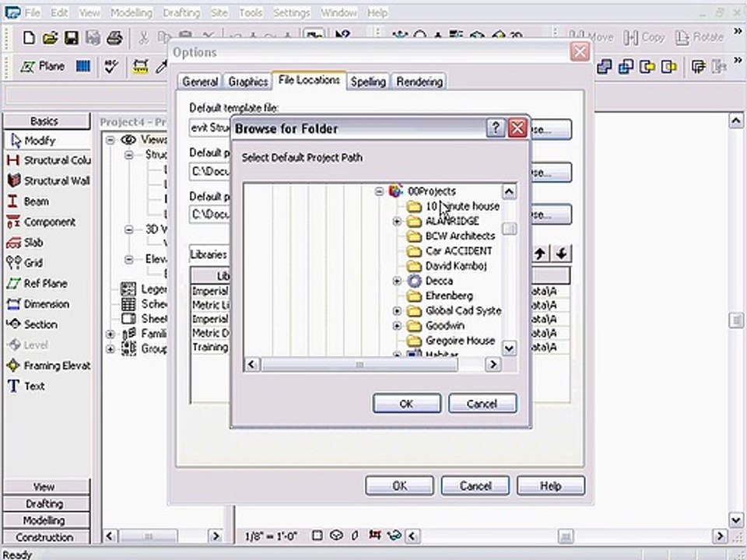Click the Save disk icon in toolbar
This screenshot has height=560, width=747.
(72, 37)
